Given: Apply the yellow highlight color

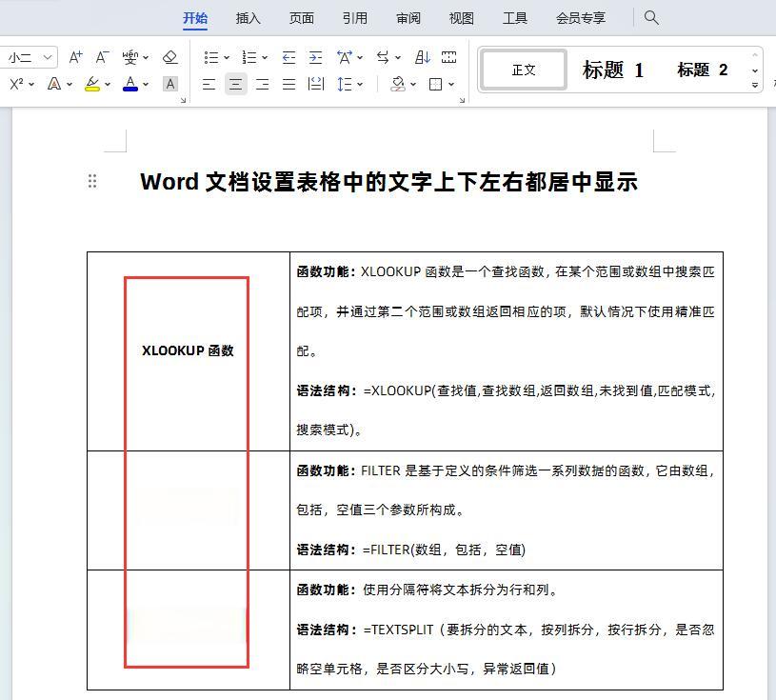Looking at the screenshot, I should tap(91, 84).
